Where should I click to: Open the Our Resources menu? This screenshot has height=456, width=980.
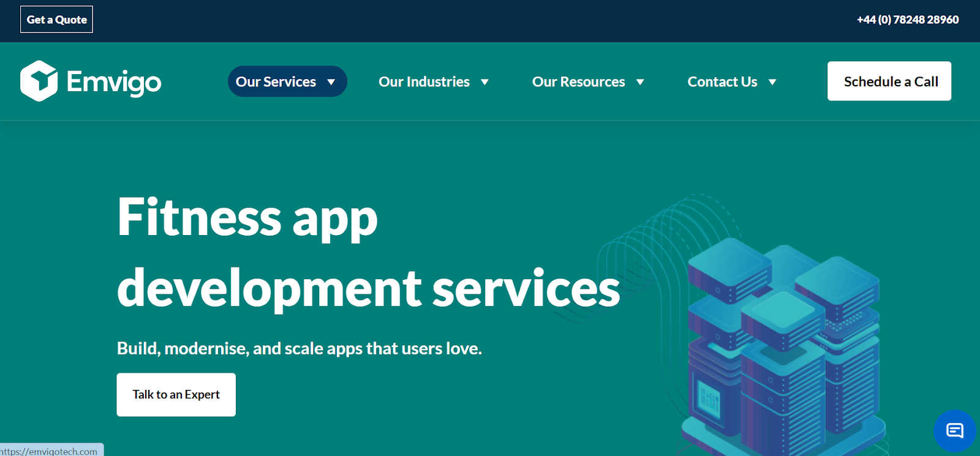pyautogui.click(x=588, y=81)
